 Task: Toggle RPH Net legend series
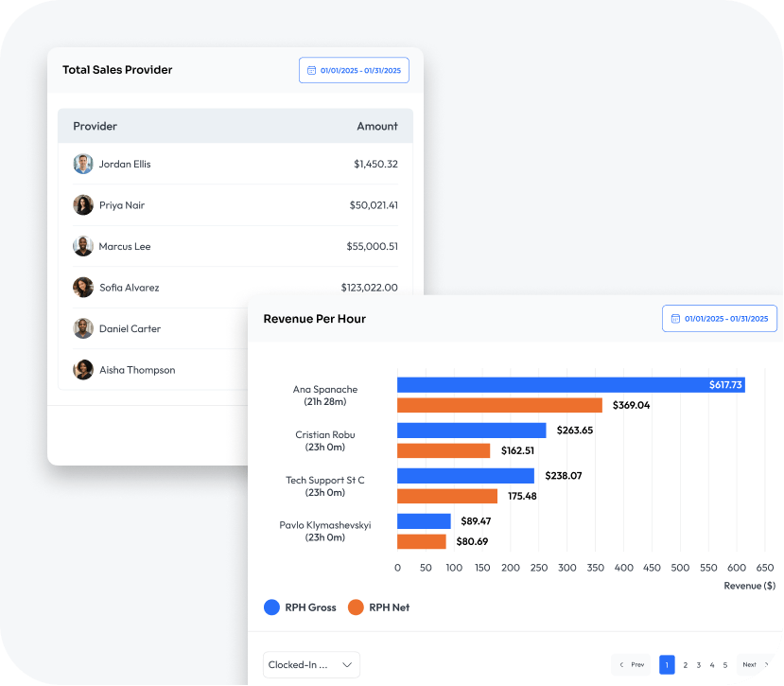pos(356,607)
